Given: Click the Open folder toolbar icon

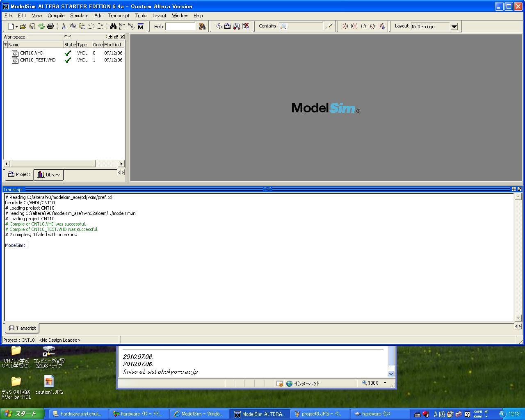Looking at the screenshot, I should pyautogui.click(x=23, y=26).
